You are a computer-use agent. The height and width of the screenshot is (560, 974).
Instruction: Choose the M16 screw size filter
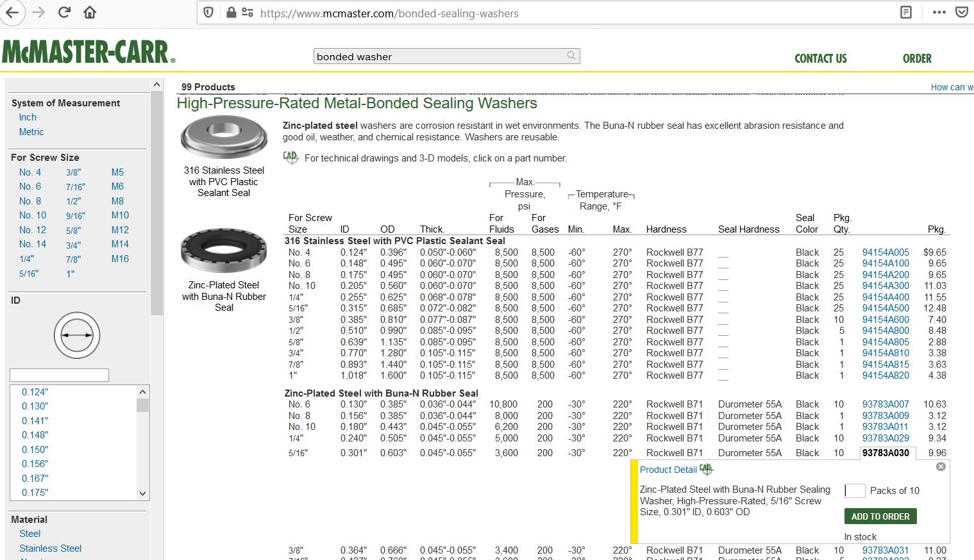click(120, 259)
